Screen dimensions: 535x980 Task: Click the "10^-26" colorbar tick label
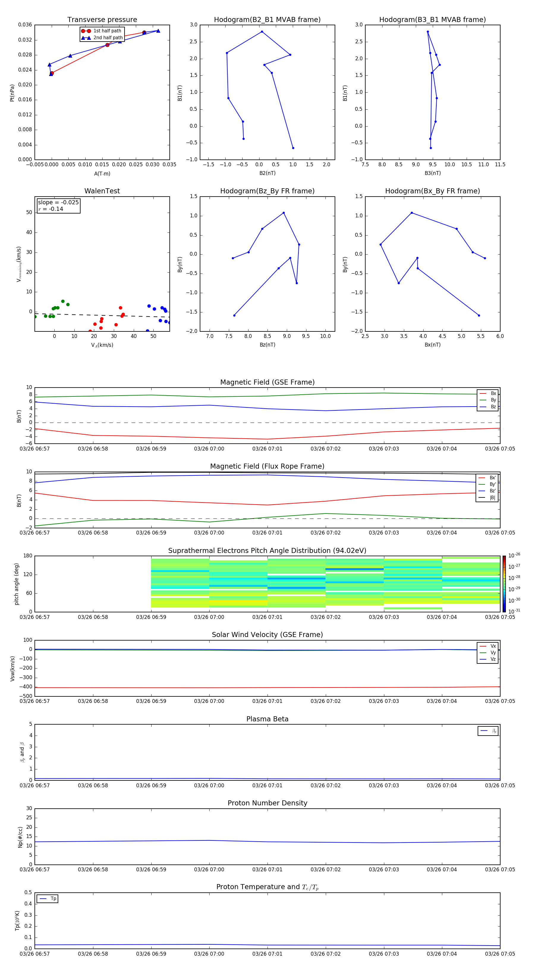click(x=514, y=555)
